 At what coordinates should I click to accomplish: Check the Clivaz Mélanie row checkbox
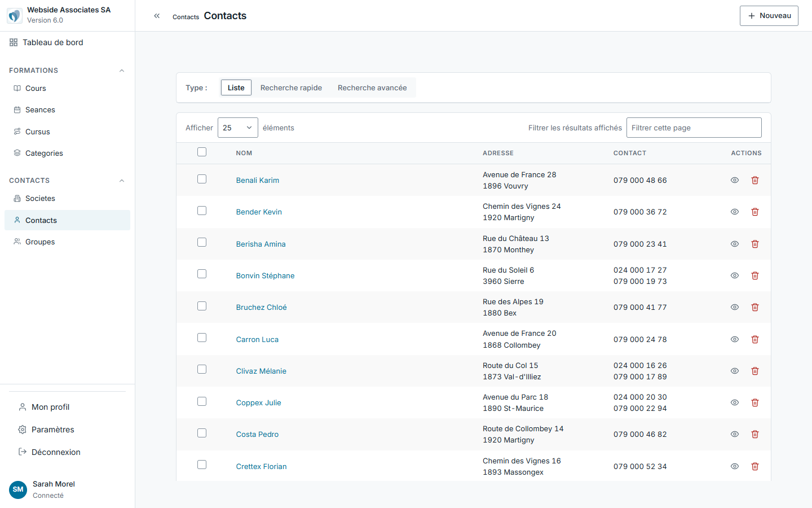(202, 369)
